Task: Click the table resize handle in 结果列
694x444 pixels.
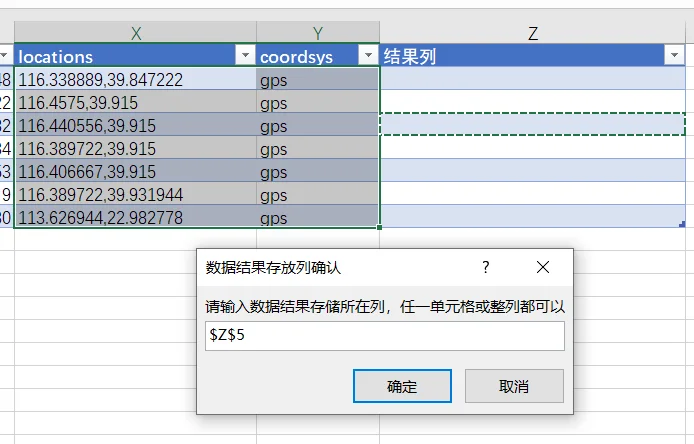Action: coord(682,224)
